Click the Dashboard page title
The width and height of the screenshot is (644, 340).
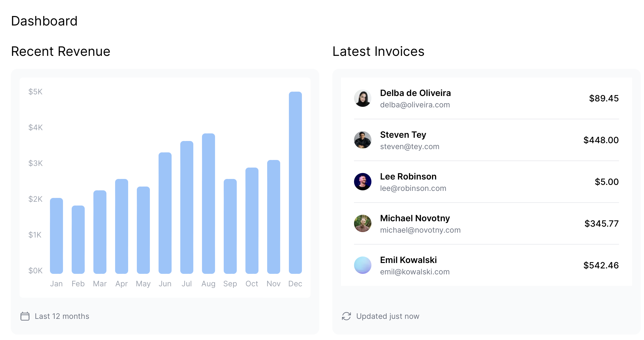click(44, 21)
